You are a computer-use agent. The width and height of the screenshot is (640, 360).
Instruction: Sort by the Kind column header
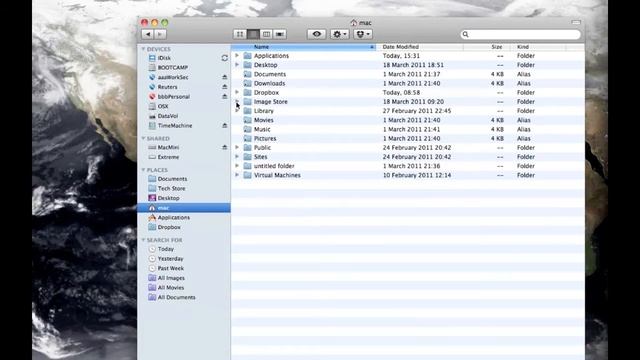538,47
